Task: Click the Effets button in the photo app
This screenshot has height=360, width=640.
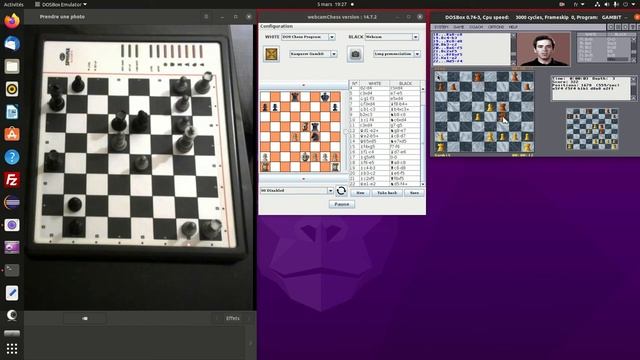Action: [233, 318]
